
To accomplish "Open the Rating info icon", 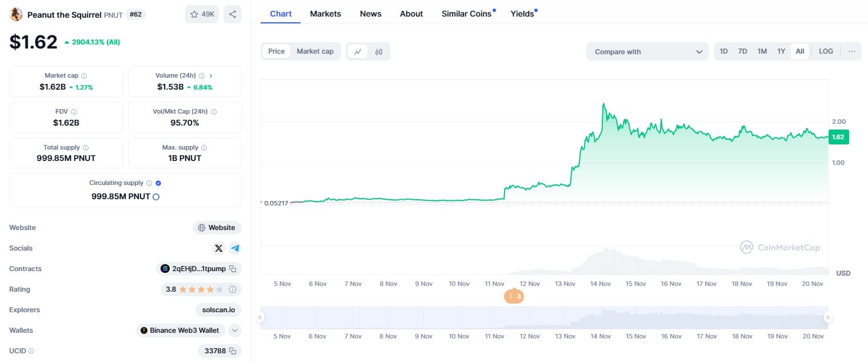I will pos(233,289).
